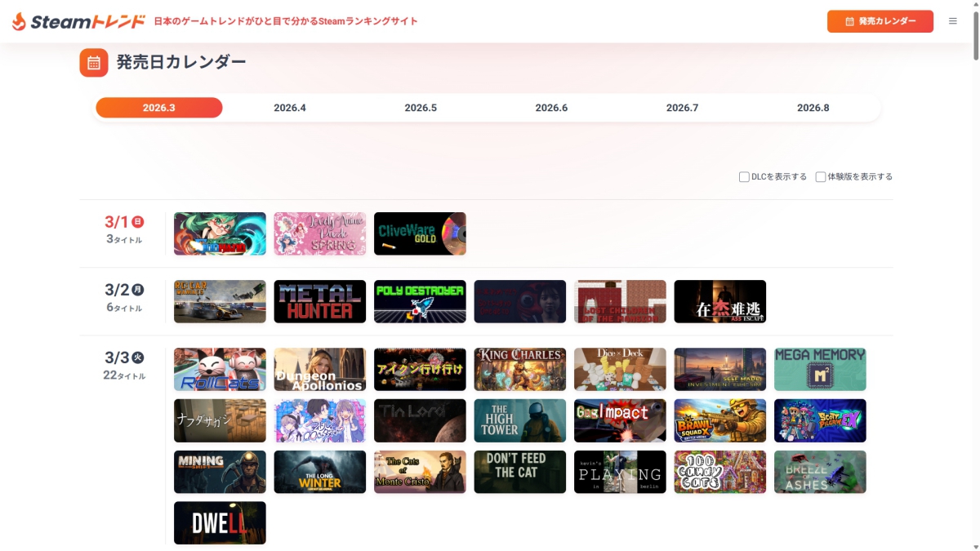The height and width of the screenshot is (551, 980).
Task: Select the 2026.8 month tab
Action: pyautogui.click(x=813, y=108)
